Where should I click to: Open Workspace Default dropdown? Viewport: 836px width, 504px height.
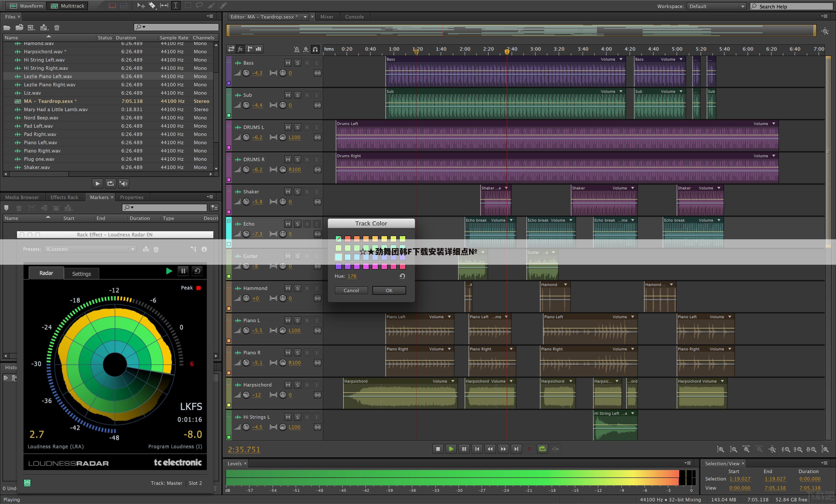point(716,6)
